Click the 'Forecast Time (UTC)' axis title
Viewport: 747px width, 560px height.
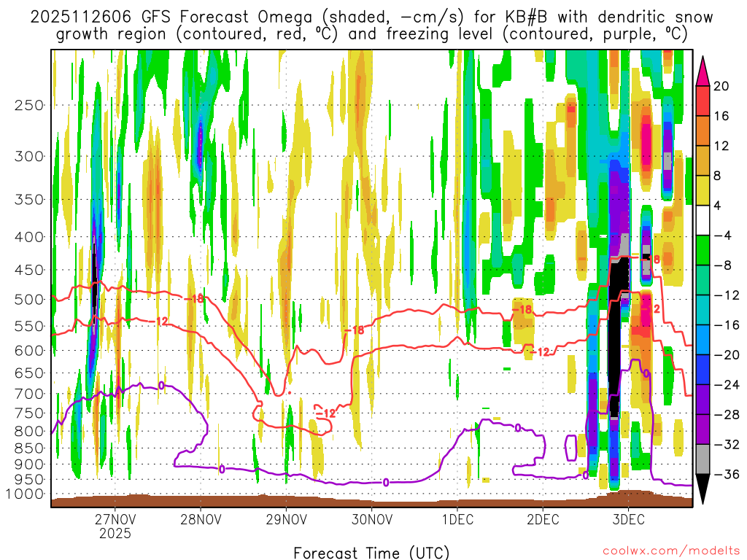coord(371,553)
